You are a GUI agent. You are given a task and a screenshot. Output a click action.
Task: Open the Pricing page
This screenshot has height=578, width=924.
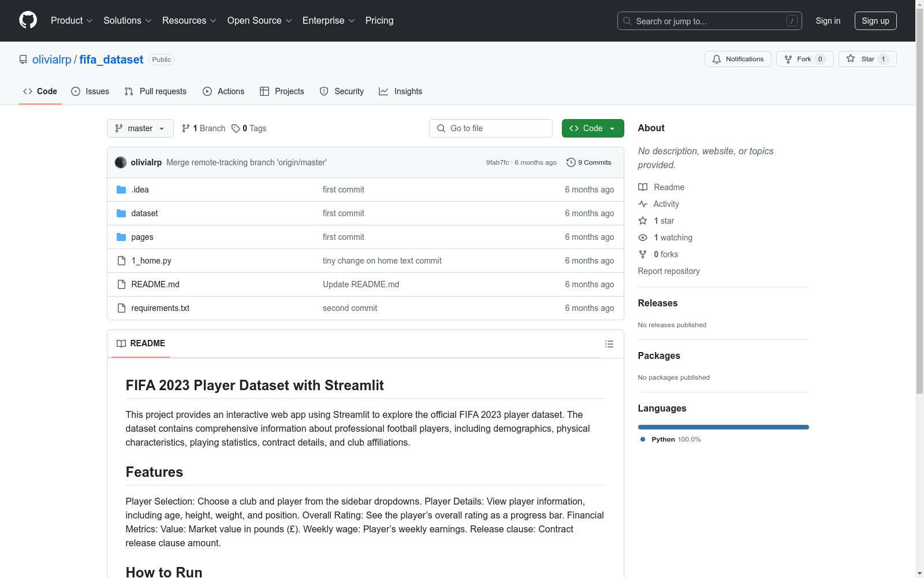379,21
